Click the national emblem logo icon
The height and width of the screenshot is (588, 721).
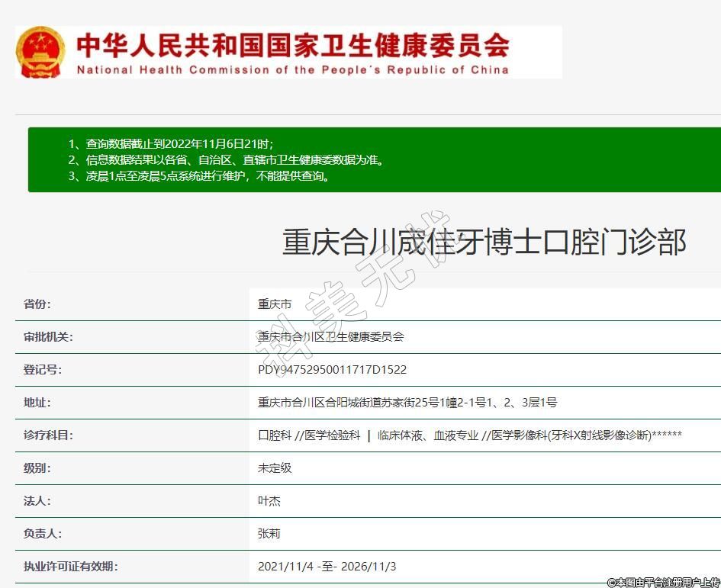pos(41,52)
